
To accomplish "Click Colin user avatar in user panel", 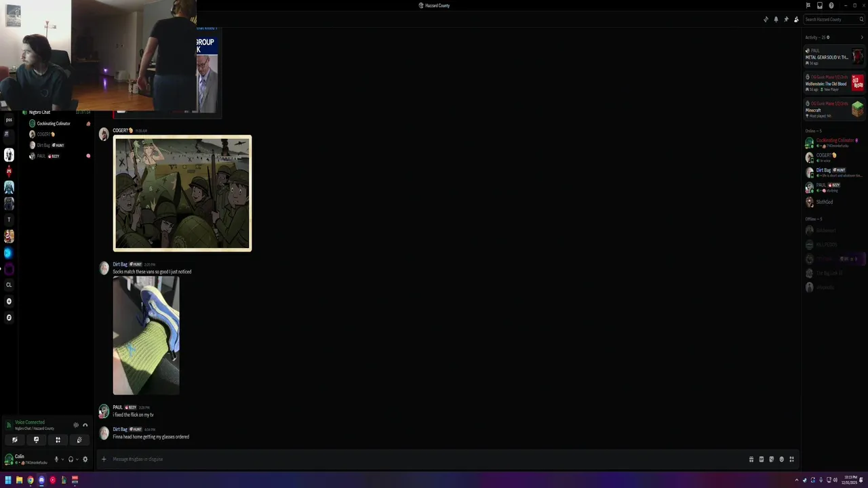I will click(x=9, y=459).
